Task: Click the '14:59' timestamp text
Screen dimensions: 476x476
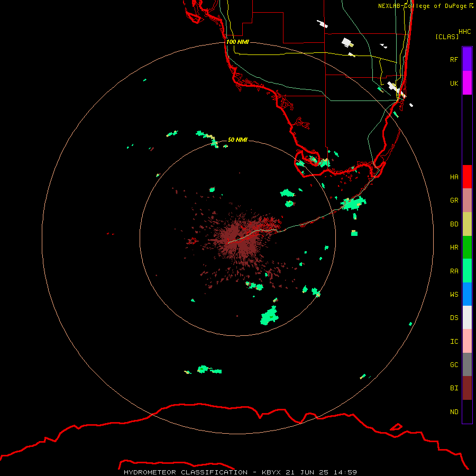Action: (345, 472)
